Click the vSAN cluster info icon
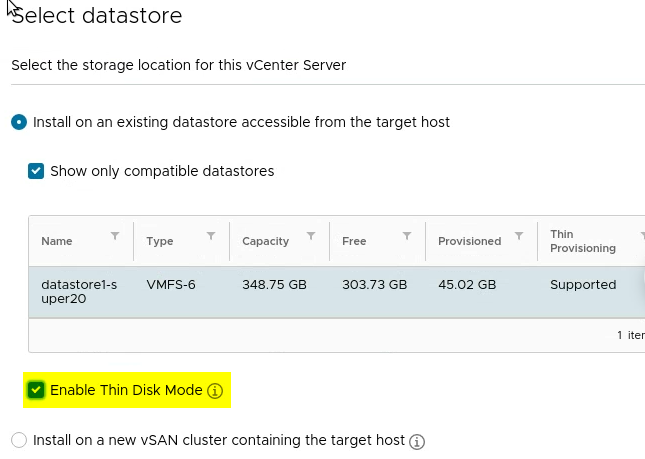The width and height of the screenshot is (645, 459). tap(417, 441)
